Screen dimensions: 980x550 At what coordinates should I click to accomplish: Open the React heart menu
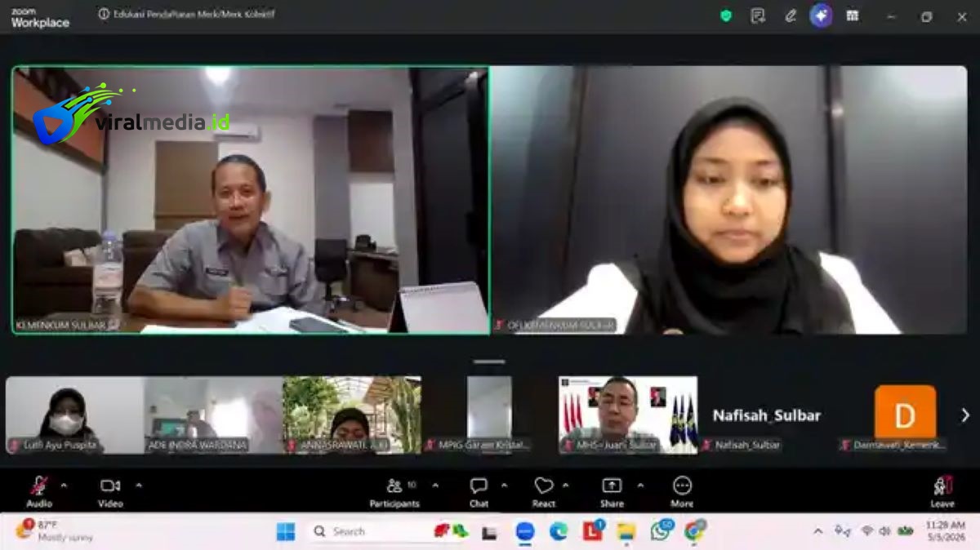pos(544,492)
